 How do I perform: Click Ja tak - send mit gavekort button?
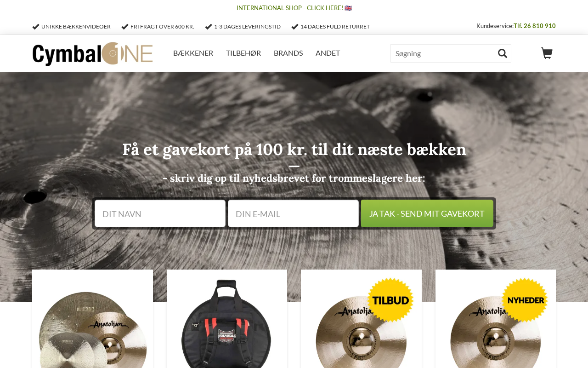click(x=427, y=213)
